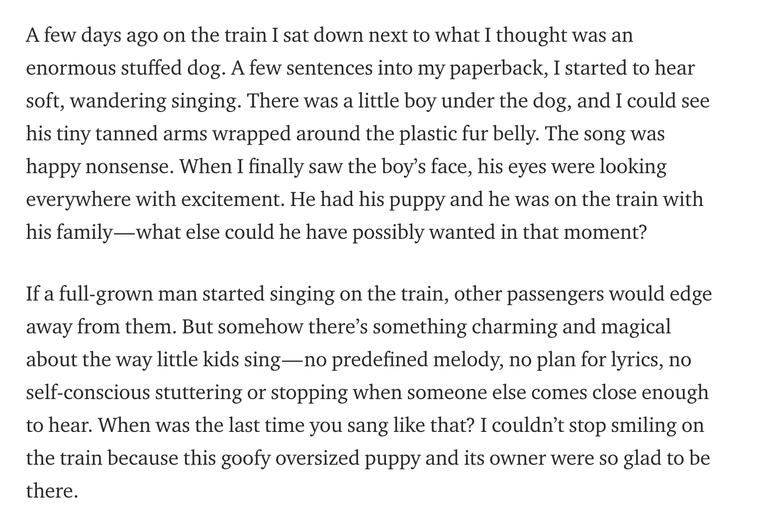Click the final word "there." on last line
759x519 pixels.
[x=52, y=490]
